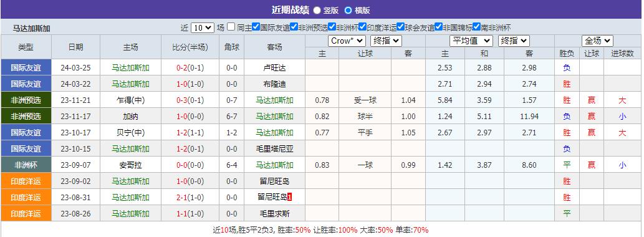644x237 pixels.
Task: Uncheck the 国际友谊 filter checkbox
Action: pyautogui.click(x=256, y=27)
